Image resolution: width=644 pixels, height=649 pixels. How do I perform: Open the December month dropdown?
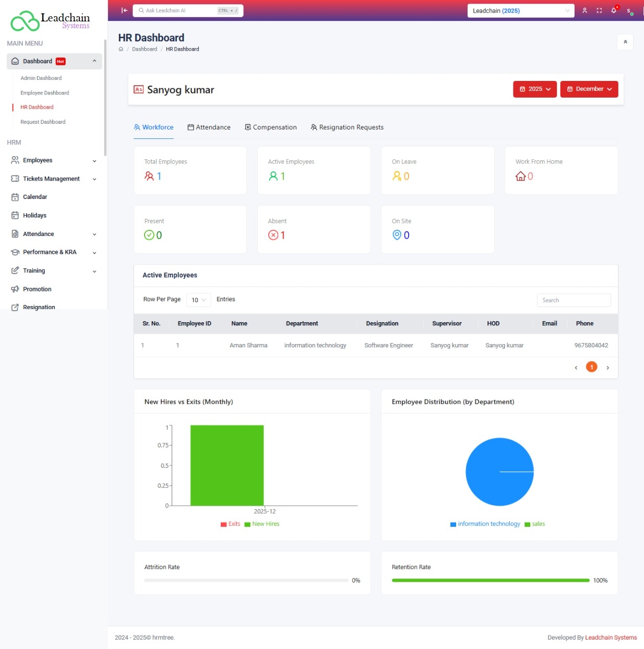[589, 89]
